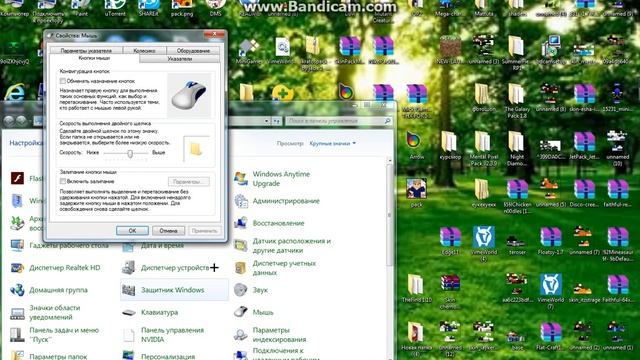Viewport: 640px width, 360px height.
Task: Open Диспетчер учетных данных
Action: [277, 268]
